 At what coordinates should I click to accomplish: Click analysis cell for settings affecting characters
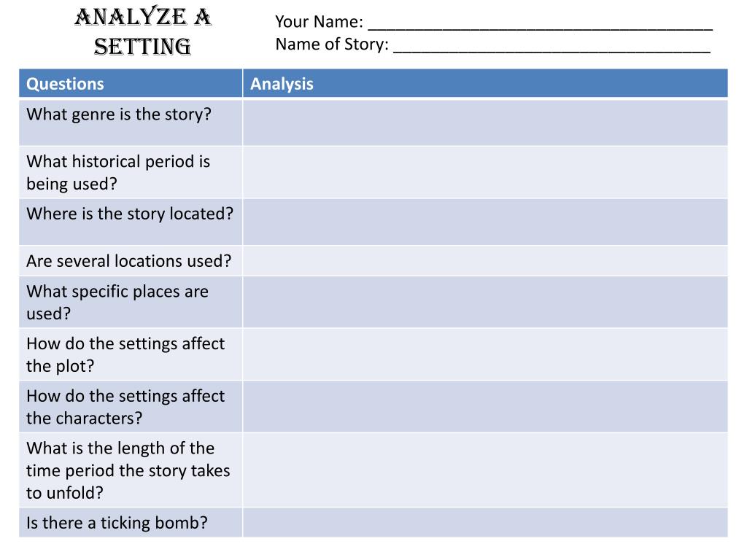pos(485,407)
